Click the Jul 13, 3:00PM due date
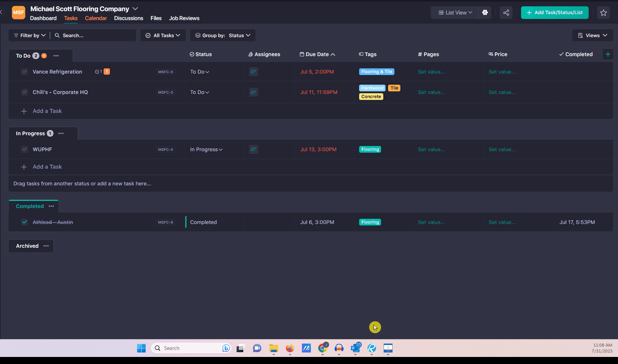 pyautogui.click(x=318, y=149)
